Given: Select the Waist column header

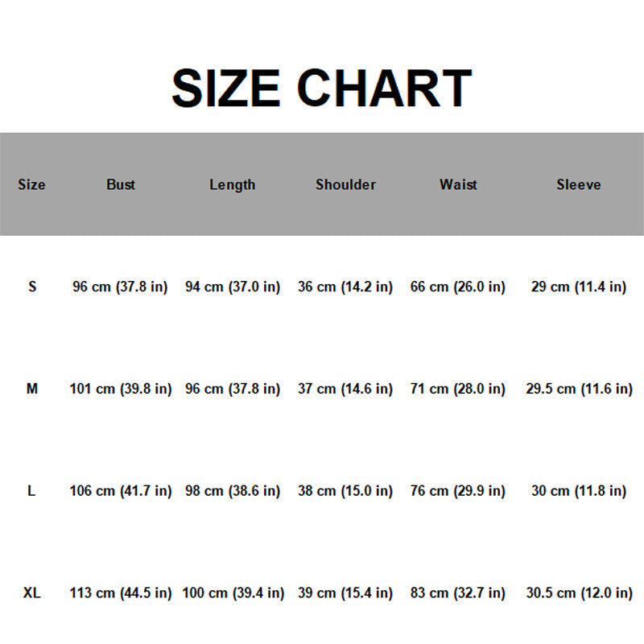Looking at the screenshot, I should coord(458,184).
